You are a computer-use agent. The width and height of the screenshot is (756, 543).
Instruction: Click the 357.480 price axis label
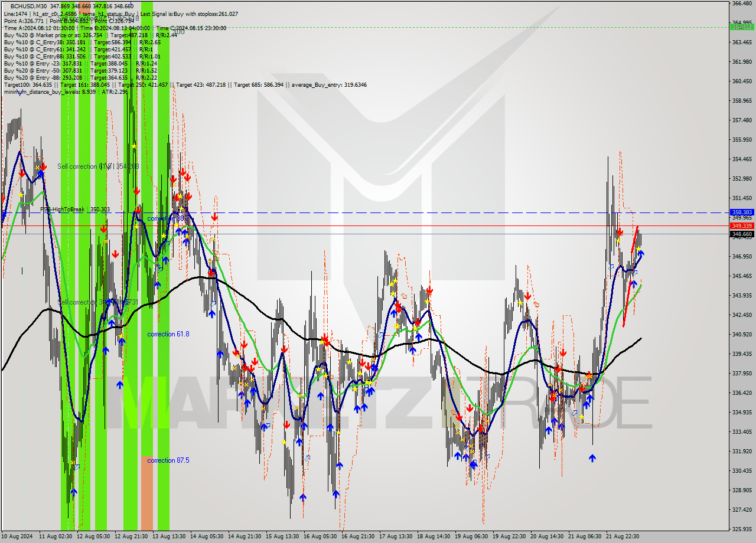point(741,120)
